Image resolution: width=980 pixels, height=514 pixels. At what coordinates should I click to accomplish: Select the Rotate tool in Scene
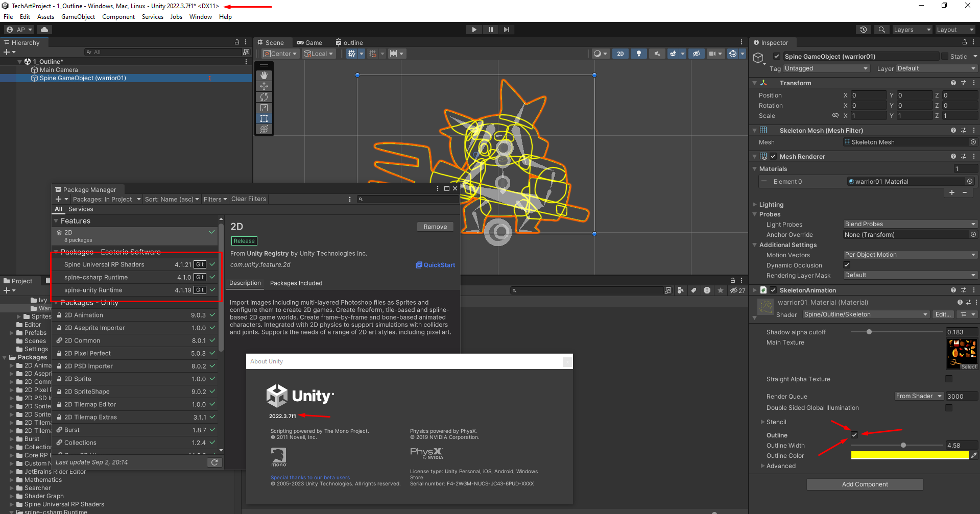pos(264,97)
